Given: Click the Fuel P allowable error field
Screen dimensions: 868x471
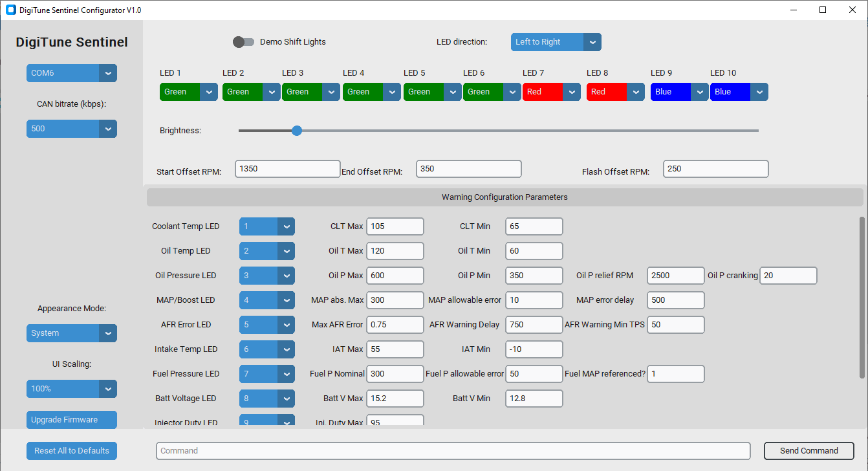Looking at the screenshot, I should [x=534, y=374].
